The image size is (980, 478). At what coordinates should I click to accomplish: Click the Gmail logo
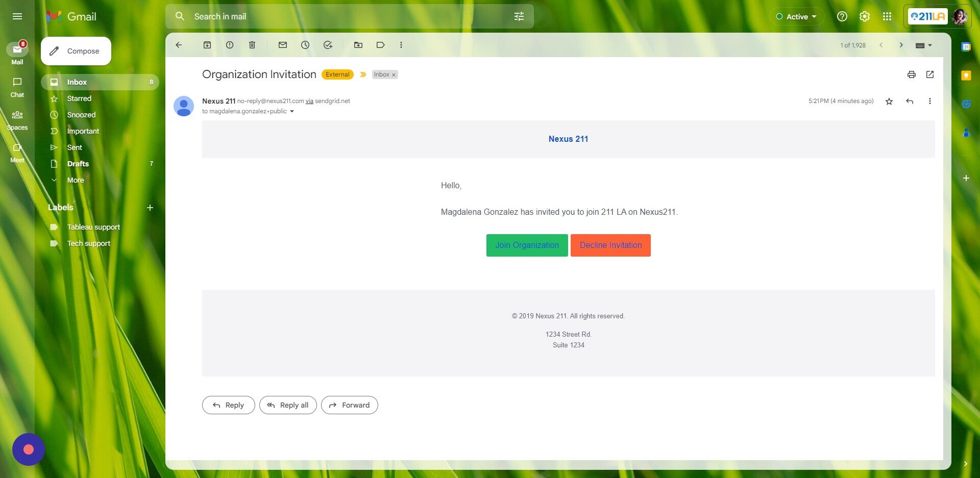click(71, 16)
